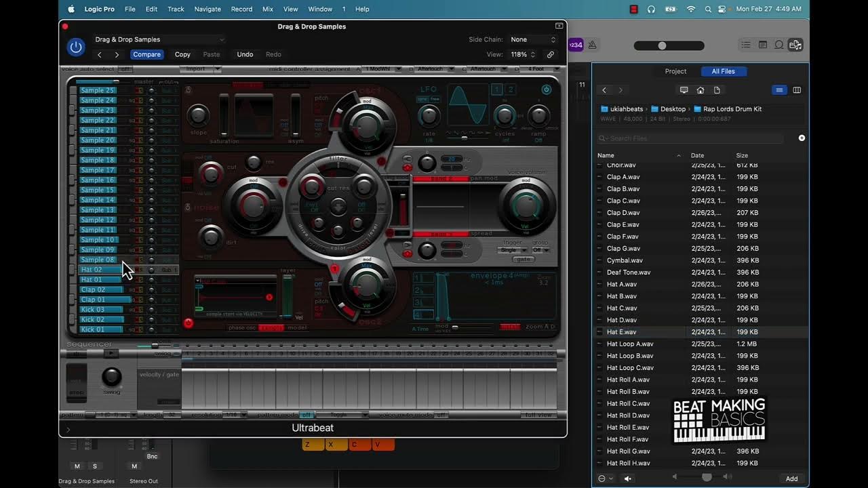Show Project folder in file browser
The width and height of the screenshot is (868, 488).
pos(717,90)
